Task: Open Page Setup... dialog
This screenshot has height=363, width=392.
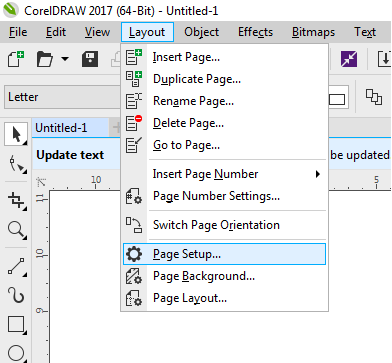Action: 224,254
